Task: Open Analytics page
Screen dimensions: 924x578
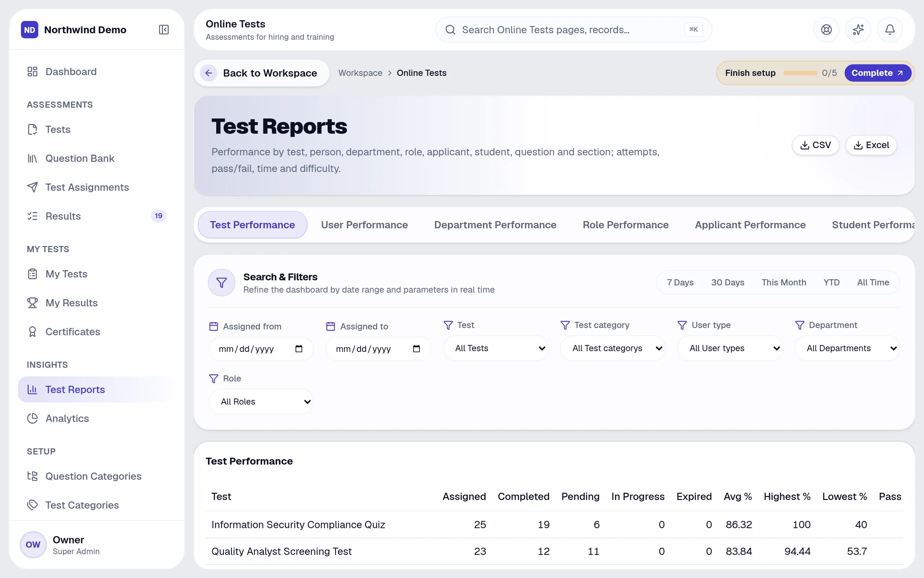Action: 96,418
